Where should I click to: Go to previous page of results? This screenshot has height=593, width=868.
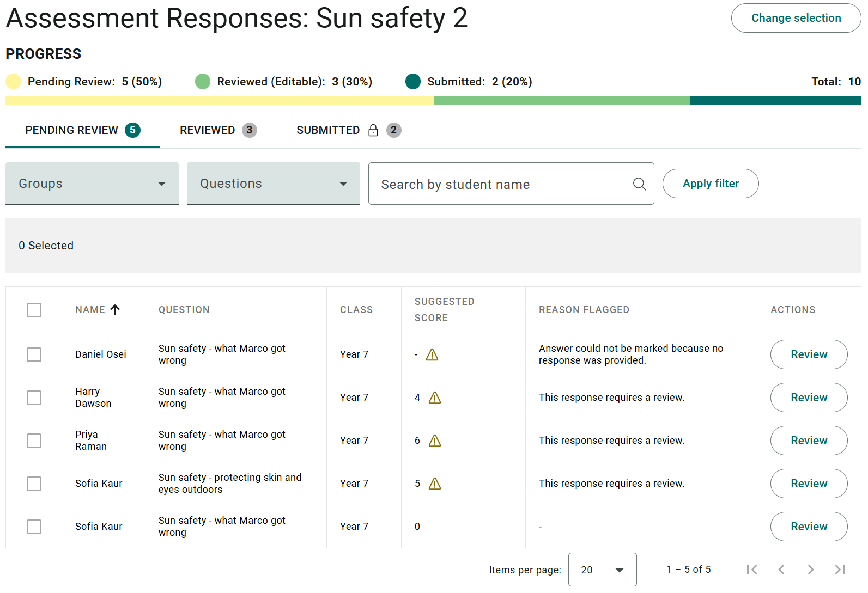(781, 570)
